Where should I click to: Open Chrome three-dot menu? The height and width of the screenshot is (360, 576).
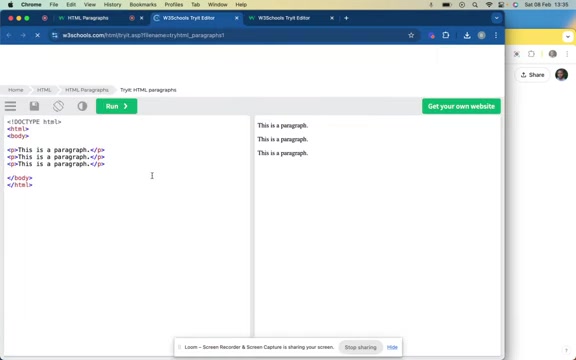pos(496,35)
